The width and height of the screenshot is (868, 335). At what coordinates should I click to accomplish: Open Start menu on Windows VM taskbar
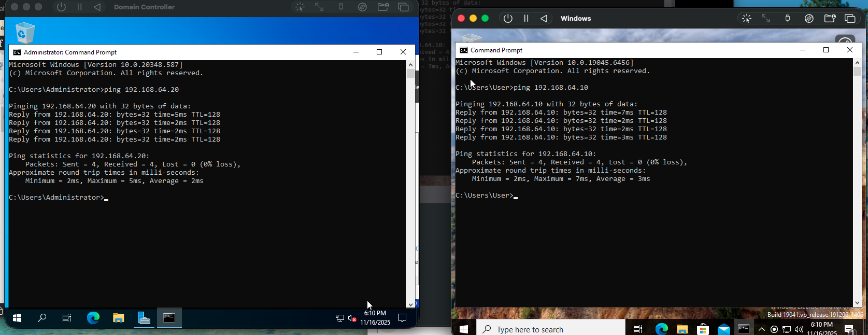(x=464, y=329)
